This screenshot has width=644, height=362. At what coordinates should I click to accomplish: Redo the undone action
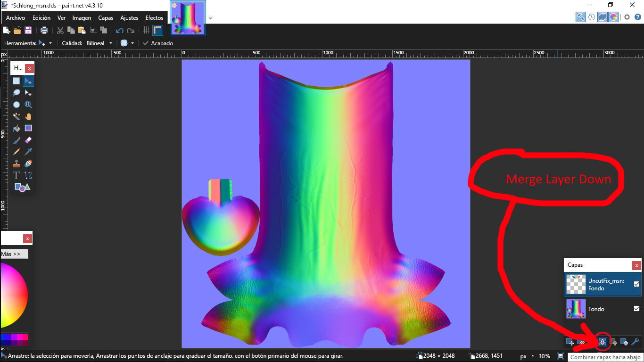[x=131, y=30]
